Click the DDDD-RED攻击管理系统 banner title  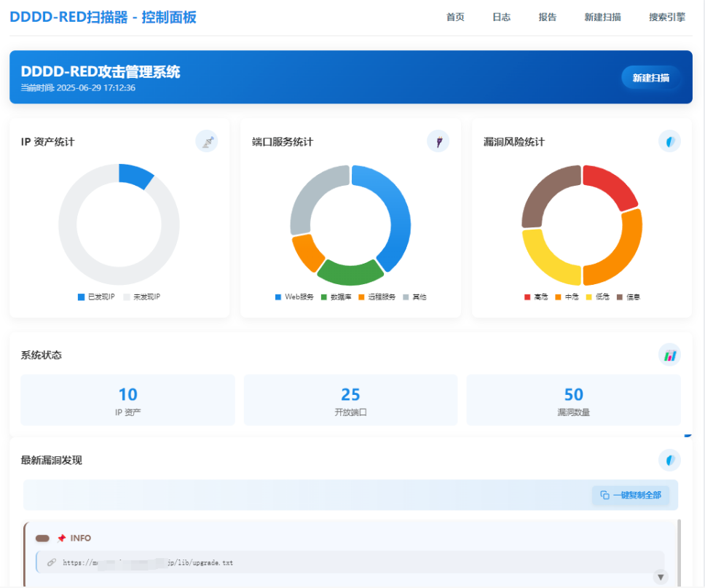(101, 71)
